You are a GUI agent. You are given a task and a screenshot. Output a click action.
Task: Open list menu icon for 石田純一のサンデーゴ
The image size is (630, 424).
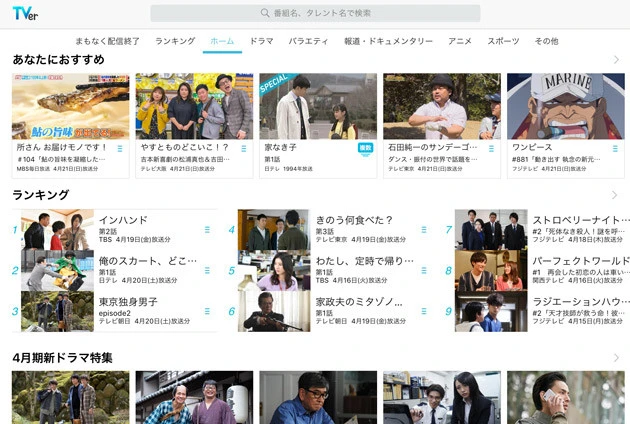[491, 148]
